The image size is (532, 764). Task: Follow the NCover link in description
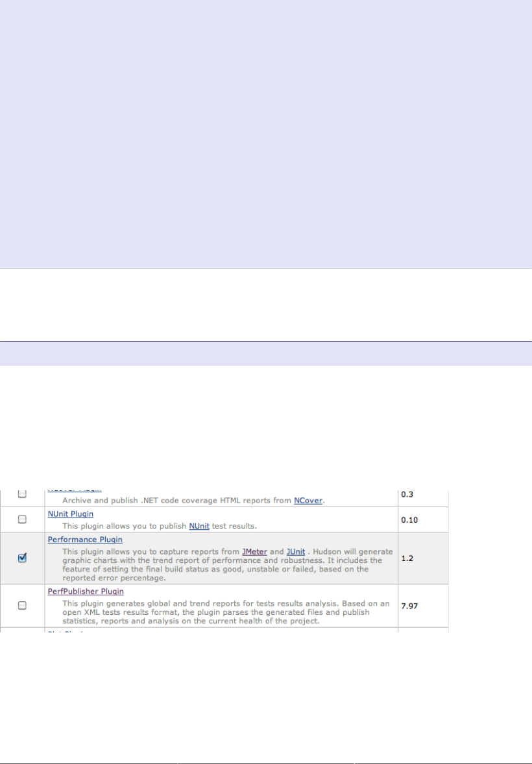click(x=308, y=501)
